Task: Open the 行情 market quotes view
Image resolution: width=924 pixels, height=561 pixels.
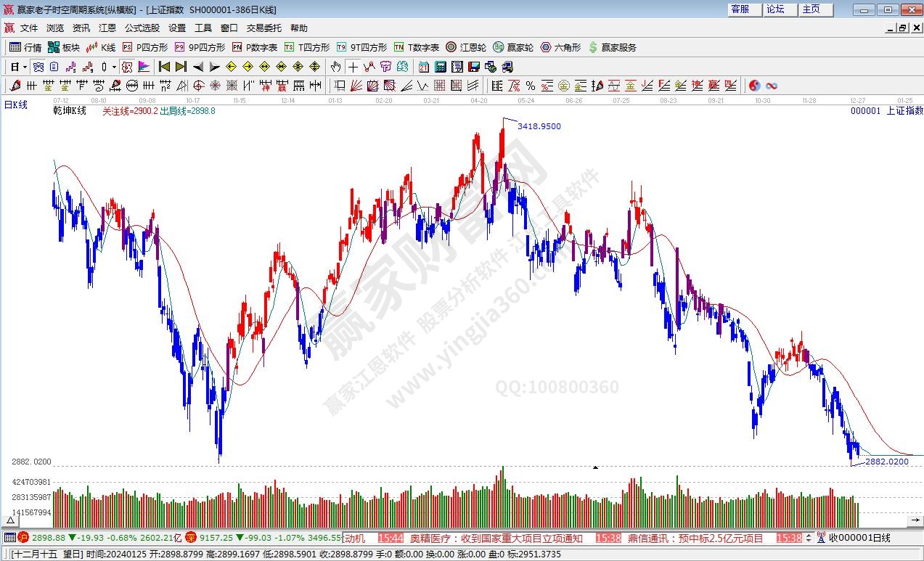Action: point(25,47)
